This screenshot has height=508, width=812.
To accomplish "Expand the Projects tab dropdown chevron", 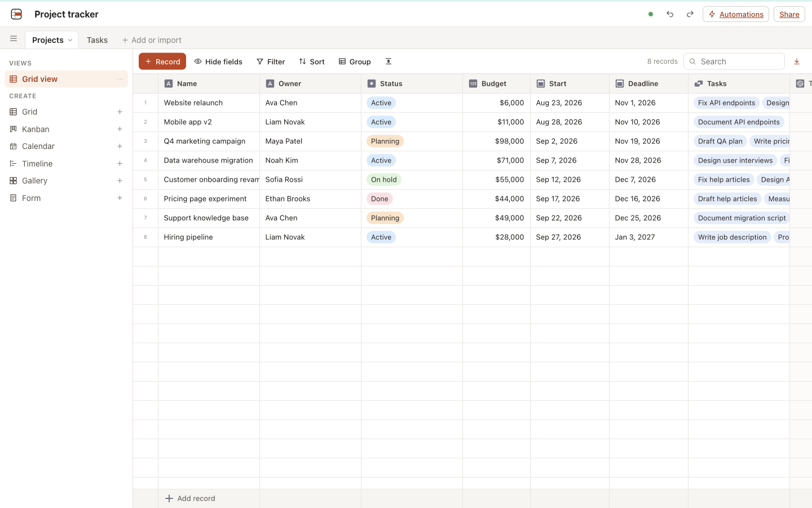I will tap(70, 40).
